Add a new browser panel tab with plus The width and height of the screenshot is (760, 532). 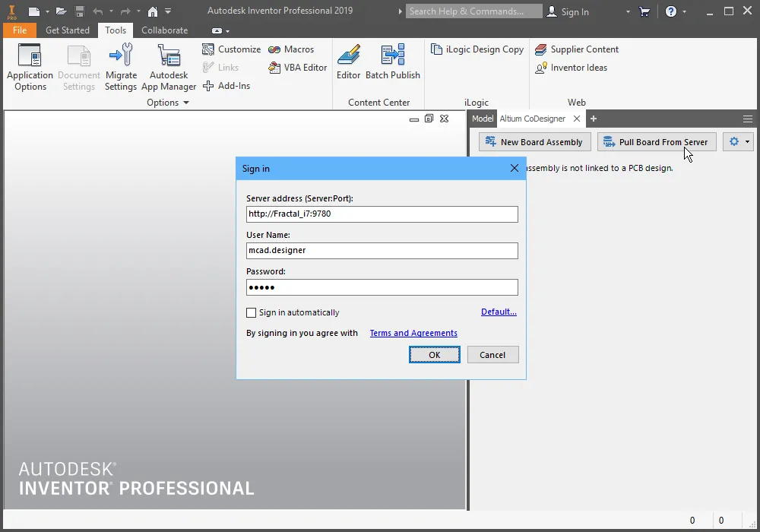594,119
